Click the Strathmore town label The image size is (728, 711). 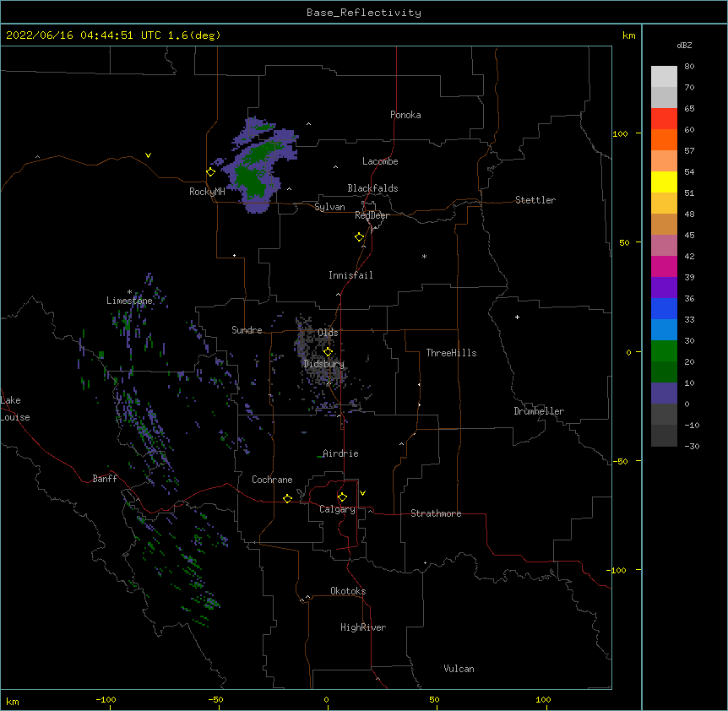point(436,513)
